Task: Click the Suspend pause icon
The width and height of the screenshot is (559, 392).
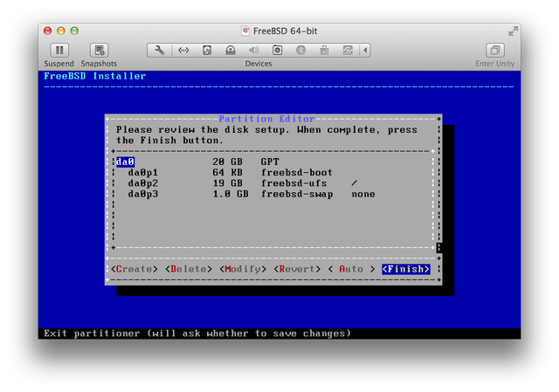Action: 59,51
